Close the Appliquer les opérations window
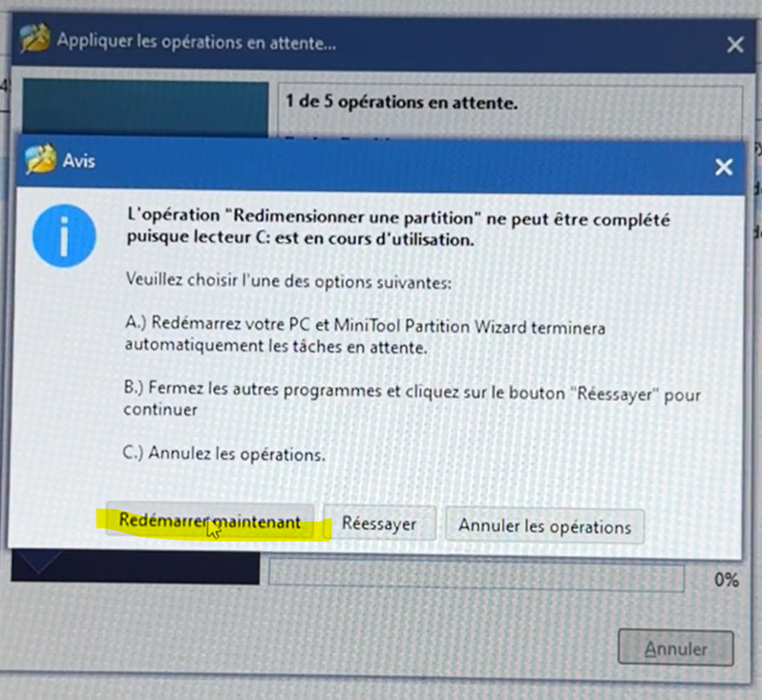Viewport: 762px width, 700px height. click(x=735, y=45)
